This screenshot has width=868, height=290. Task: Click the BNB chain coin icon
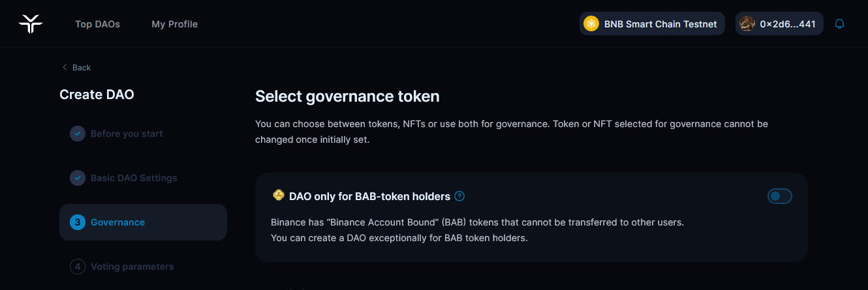[591, 24]
